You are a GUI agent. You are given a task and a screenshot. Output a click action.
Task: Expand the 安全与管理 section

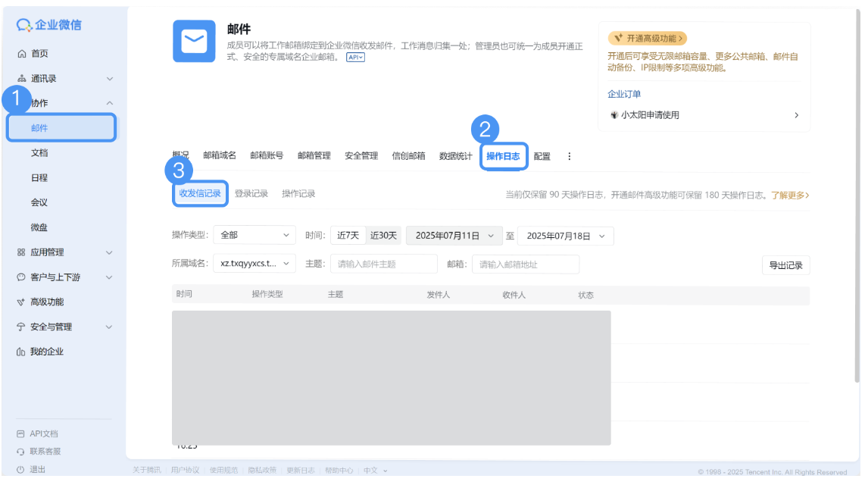109,327
